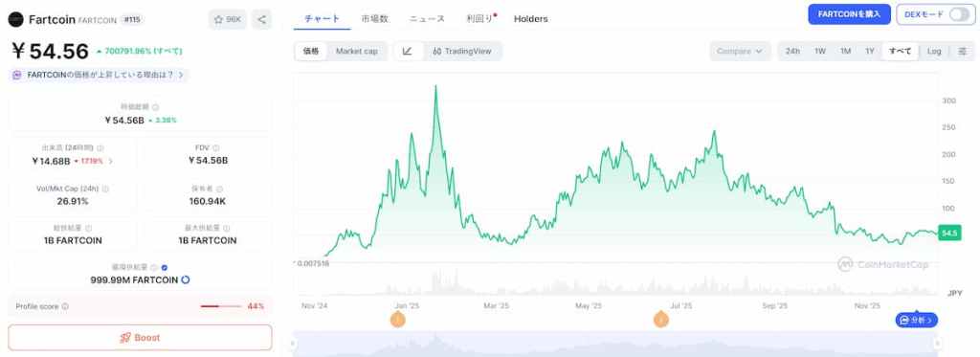
Task: Open the Compare dropdown
Action: [x=740, y=52]
